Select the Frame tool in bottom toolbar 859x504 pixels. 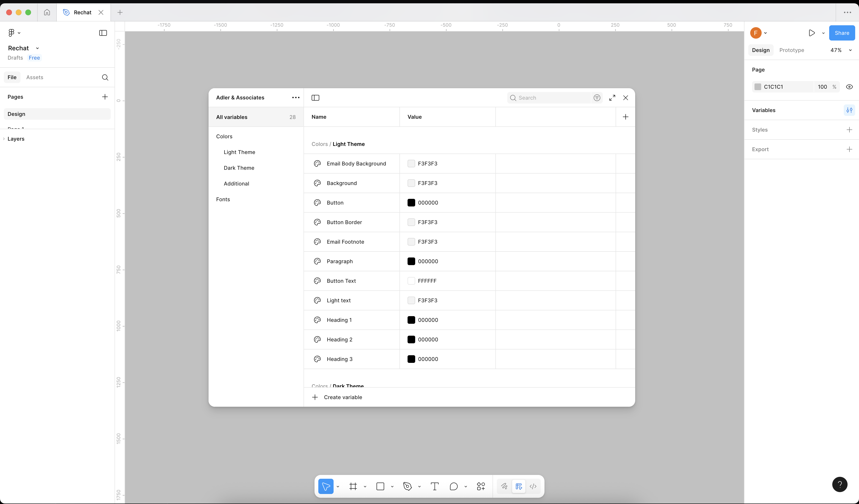pos(353,486)
